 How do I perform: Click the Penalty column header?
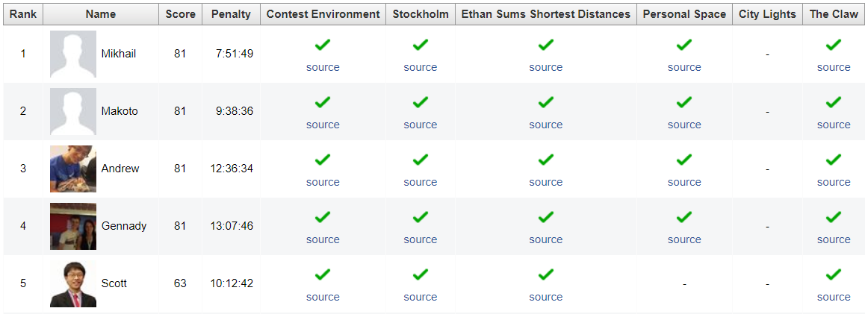click(x=231, y=14)
